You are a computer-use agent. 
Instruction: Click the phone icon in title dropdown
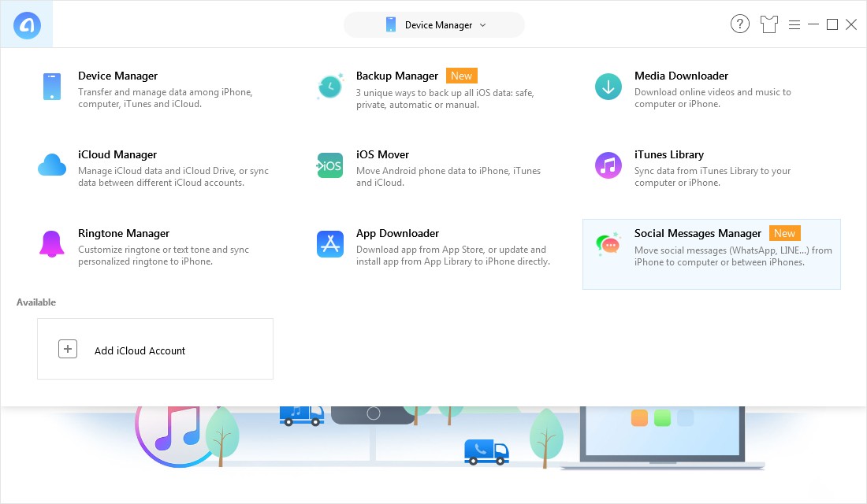391,25
